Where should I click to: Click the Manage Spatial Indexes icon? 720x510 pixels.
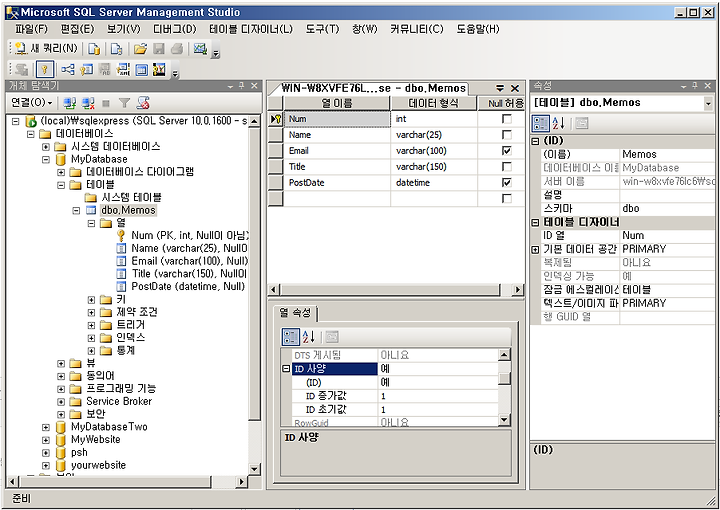click(159, 69)
